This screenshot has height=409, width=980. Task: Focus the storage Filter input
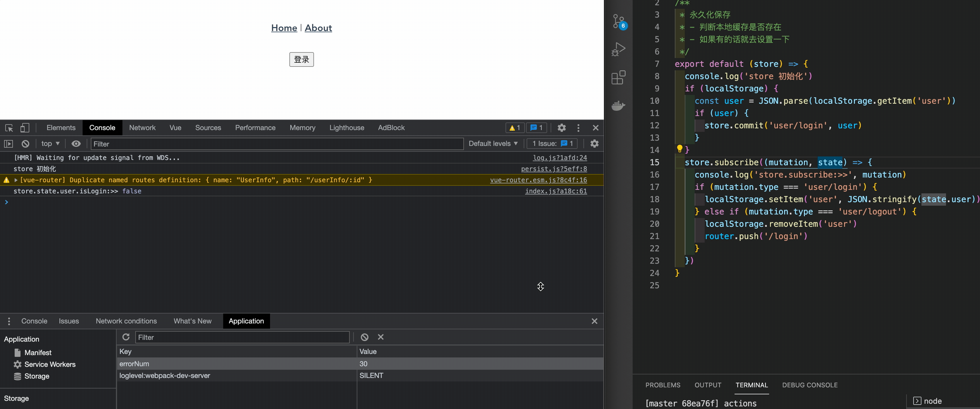[x=242, y=338]
